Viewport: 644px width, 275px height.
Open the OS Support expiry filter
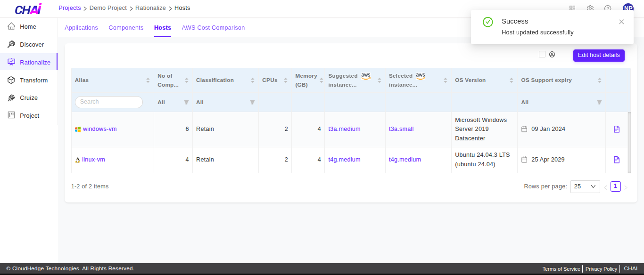599,102
